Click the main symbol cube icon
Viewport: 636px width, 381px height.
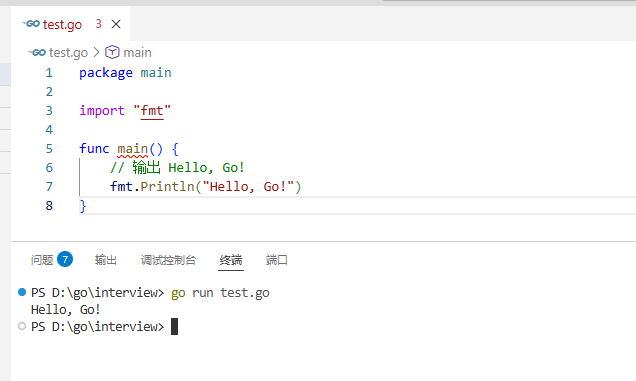click(x=112, y=52)
